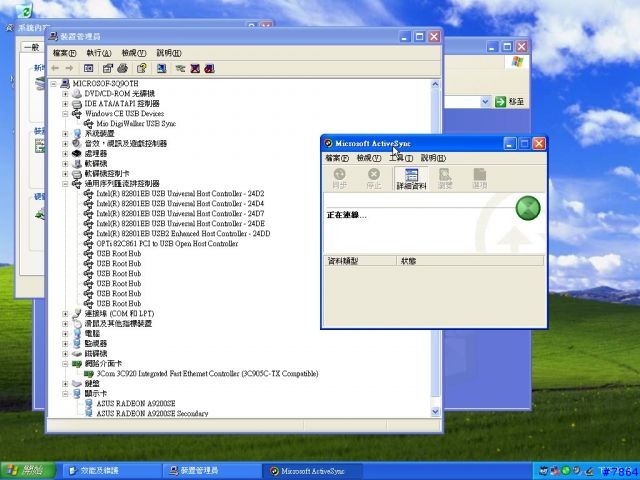Click the Print icon in Device Manager toolbar

pos(122,68)
